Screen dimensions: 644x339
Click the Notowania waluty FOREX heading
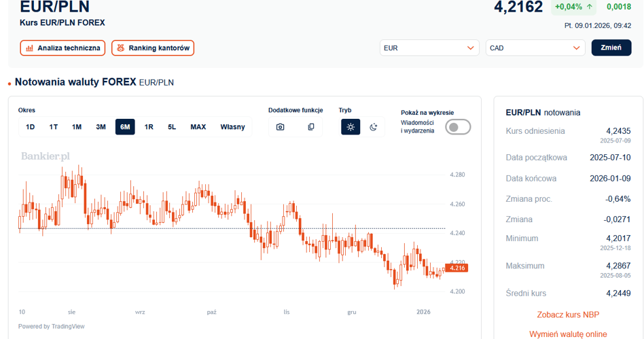[75, 82]
